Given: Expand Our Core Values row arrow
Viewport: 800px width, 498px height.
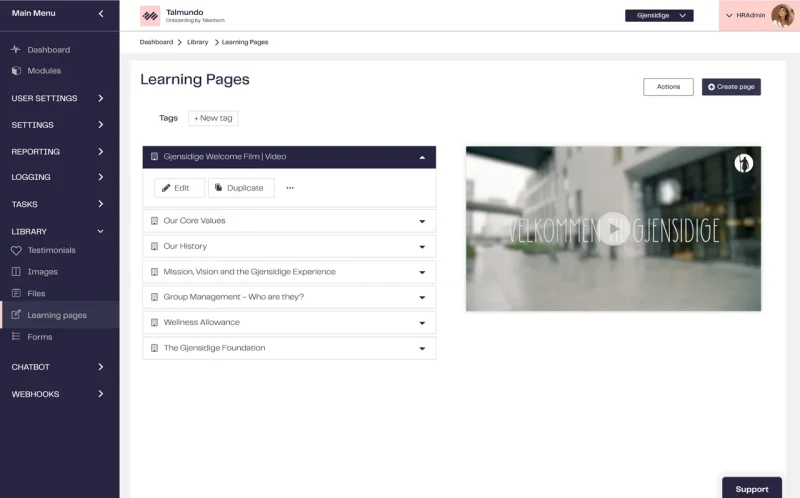Looking at the screenshot, I should coord(422,221).
